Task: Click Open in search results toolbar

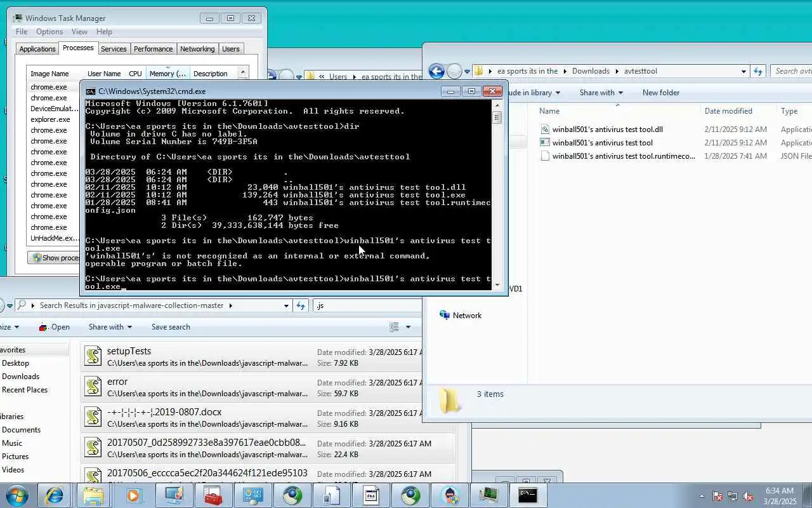Action: (55, 327)
